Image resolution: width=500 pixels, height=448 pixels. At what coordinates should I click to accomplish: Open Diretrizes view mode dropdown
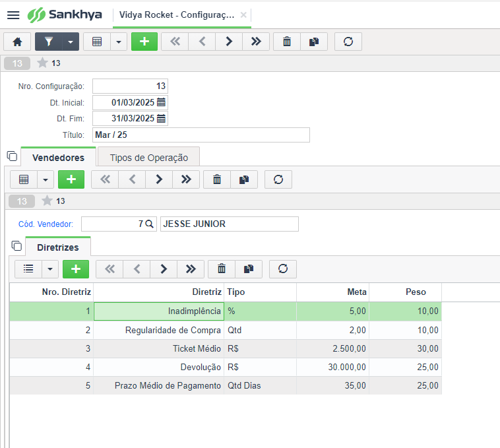(50, 269)
